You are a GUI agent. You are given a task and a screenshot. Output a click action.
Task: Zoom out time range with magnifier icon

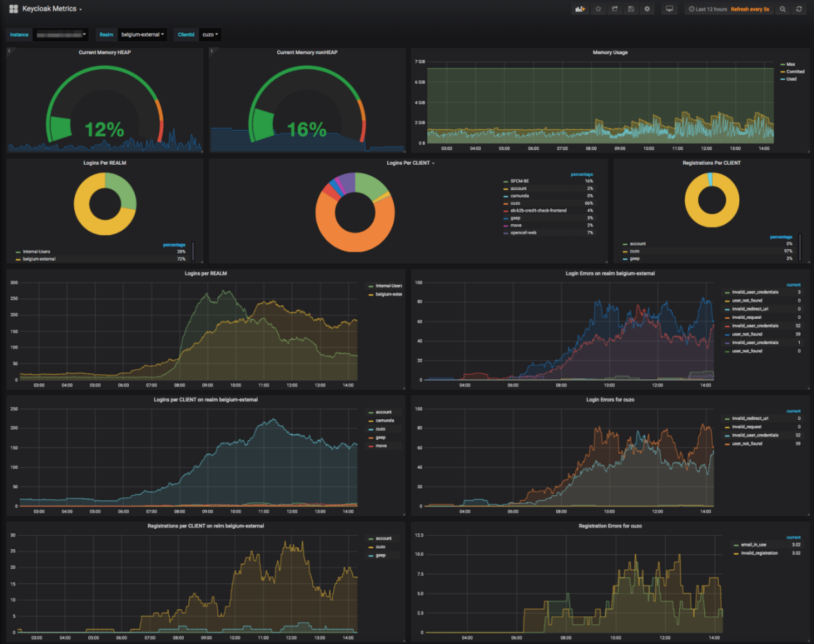point(782,8)
